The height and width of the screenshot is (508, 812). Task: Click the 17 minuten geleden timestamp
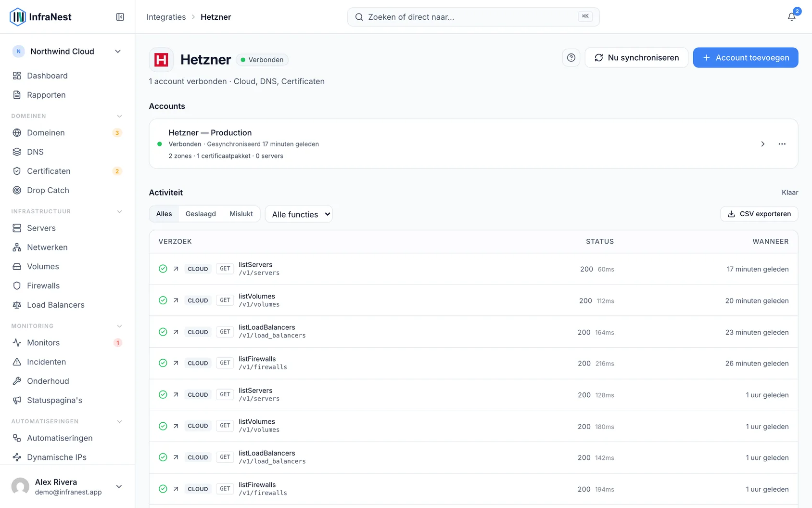(758, 269)
